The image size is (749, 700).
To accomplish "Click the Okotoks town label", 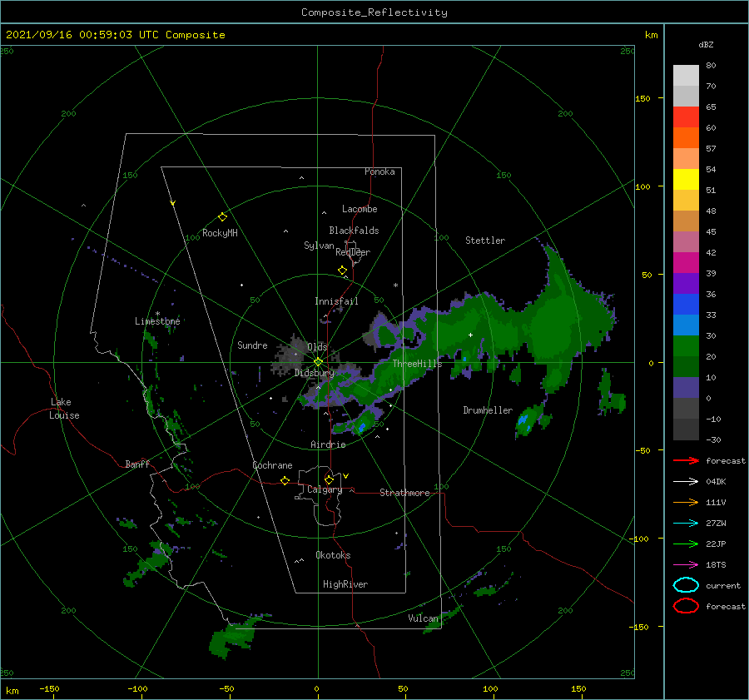I will (x=333, y=555).
